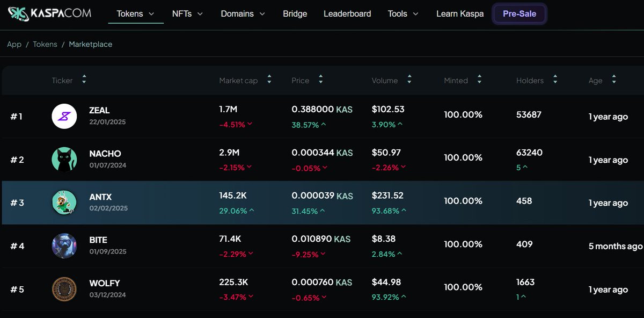Click WOLFY market cap 225.3K
644x318 pixels.
pos(233,282)
